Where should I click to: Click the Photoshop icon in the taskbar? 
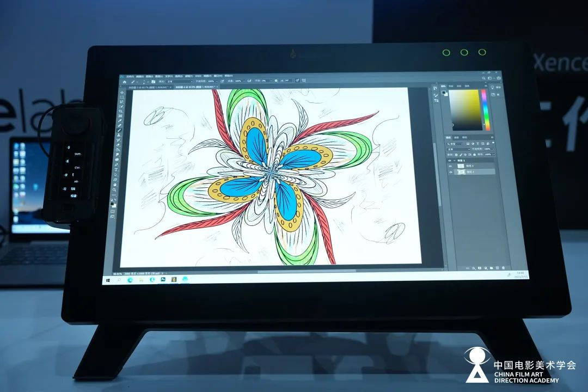click(x=163, y=279)
